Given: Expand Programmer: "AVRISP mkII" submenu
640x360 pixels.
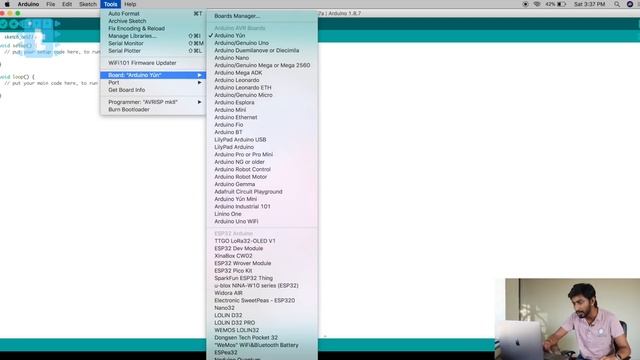Looking at the screenshot, I should 153,102.
